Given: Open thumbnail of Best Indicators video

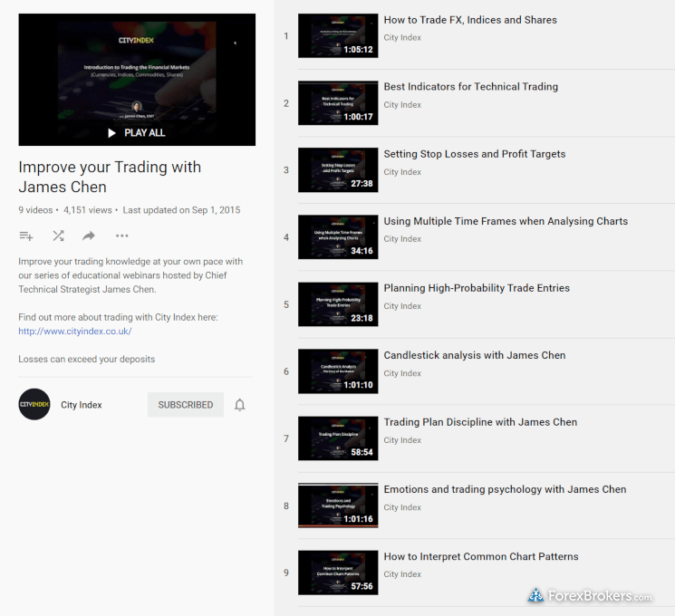Looking at the screenshot, I should pyautogui.click(x=338, y=103).
